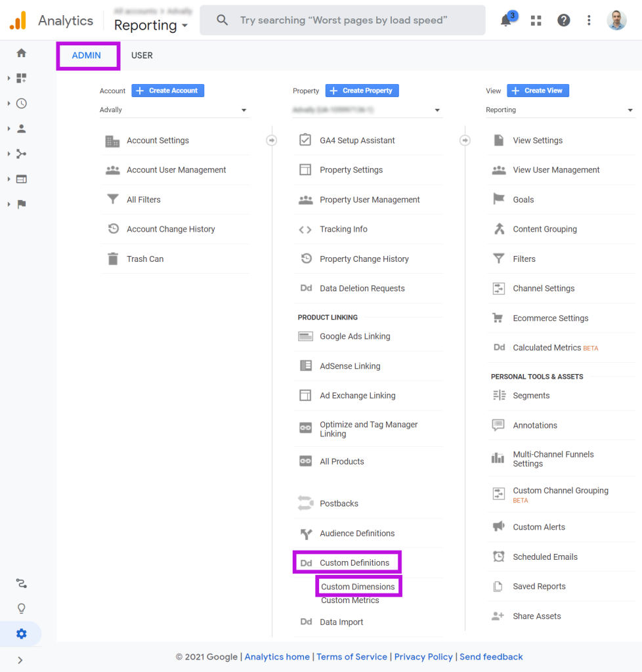Open Behavior icon in sidebar
Screen dimensions: 642x672
coord(22,179)
